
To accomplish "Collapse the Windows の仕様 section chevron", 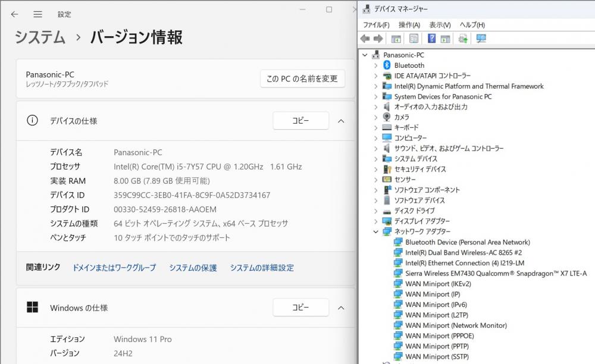I will coord(341,307).
